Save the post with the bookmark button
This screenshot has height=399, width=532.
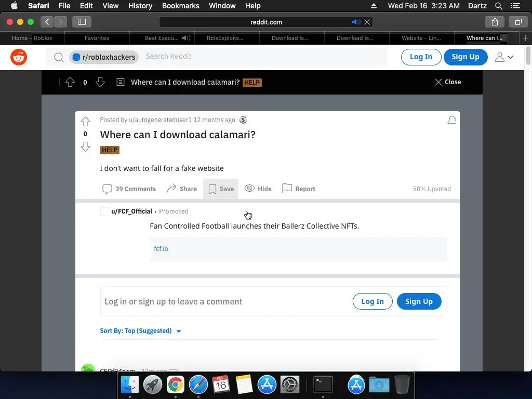[221, 189]
